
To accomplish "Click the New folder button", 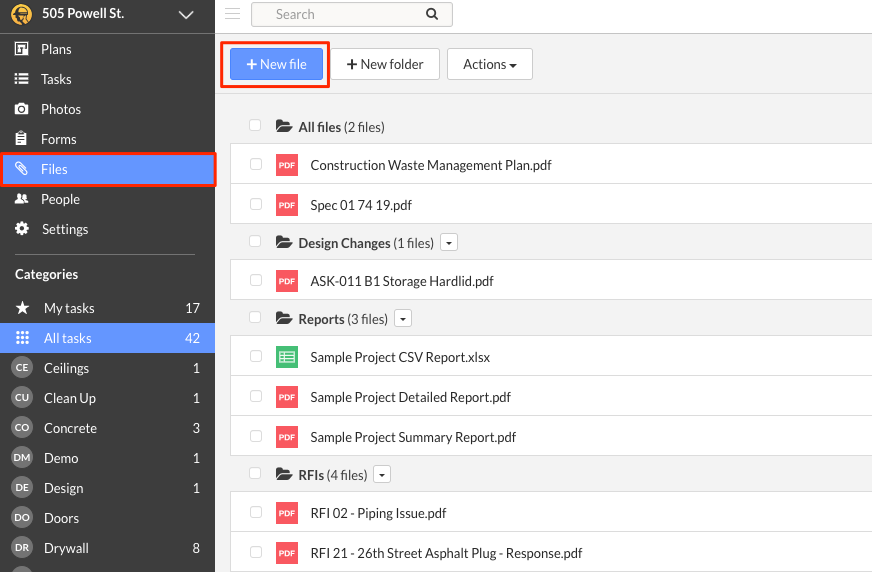I will click(x=385, y=64).
